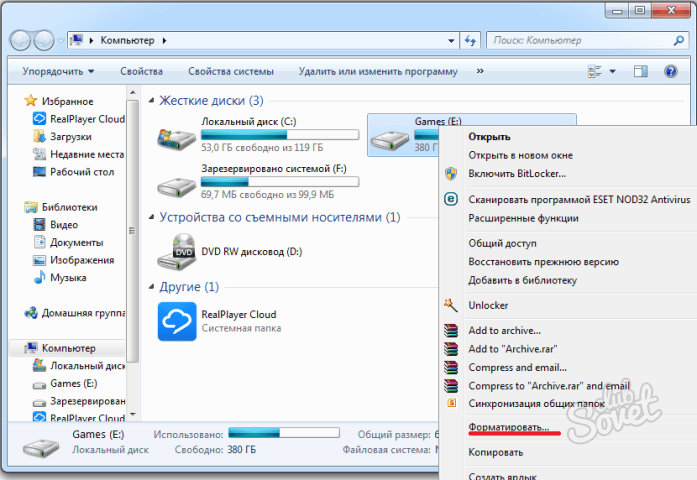Open Рабочий стол in sidebar
Screen dimensions: 697x480
(x=74, y=172)
